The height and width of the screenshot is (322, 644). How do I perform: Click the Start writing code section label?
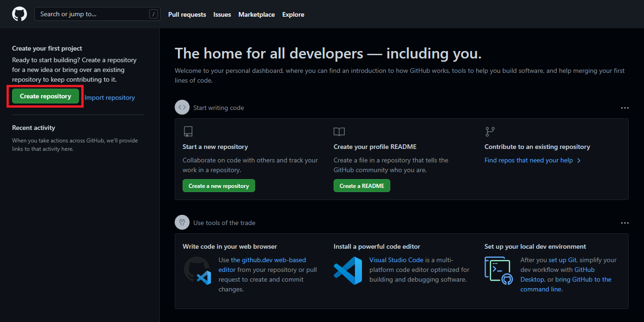[218, 108]
